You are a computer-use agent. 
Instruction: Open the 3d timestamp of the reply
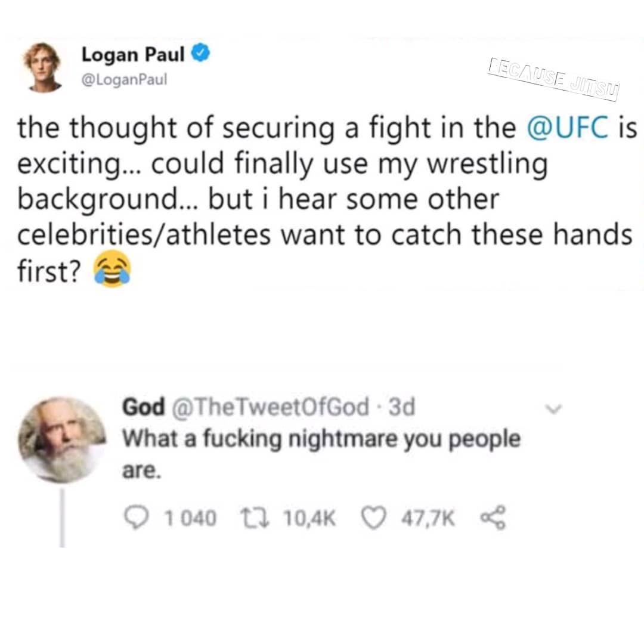pos(402,407)
